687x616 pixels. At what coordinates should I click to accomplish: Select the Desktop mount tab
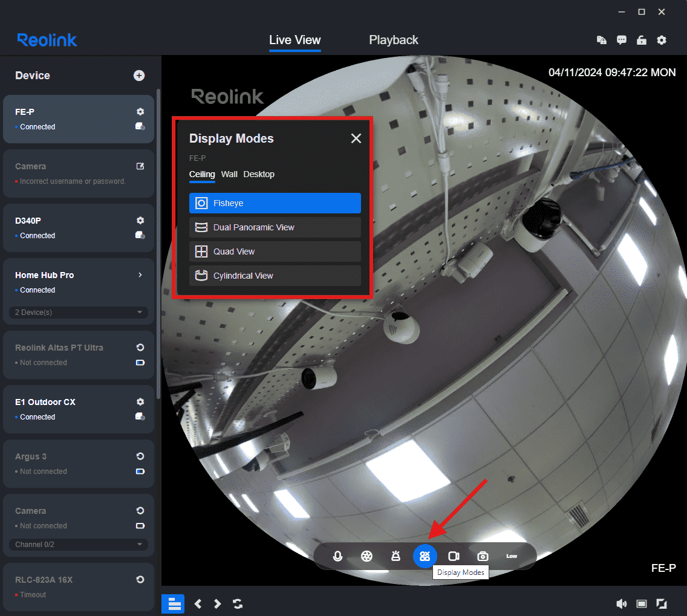(x=259, y=174)
